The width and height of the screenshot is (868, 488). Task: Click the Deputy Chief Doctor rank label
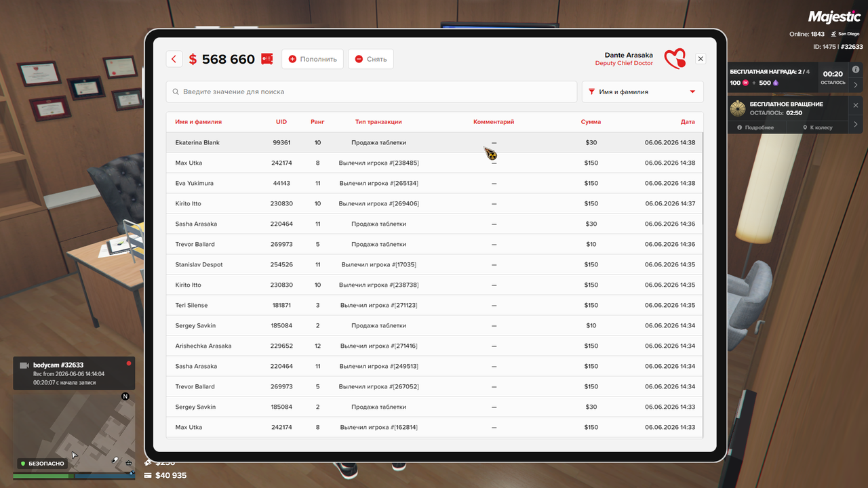pos(624,63)
